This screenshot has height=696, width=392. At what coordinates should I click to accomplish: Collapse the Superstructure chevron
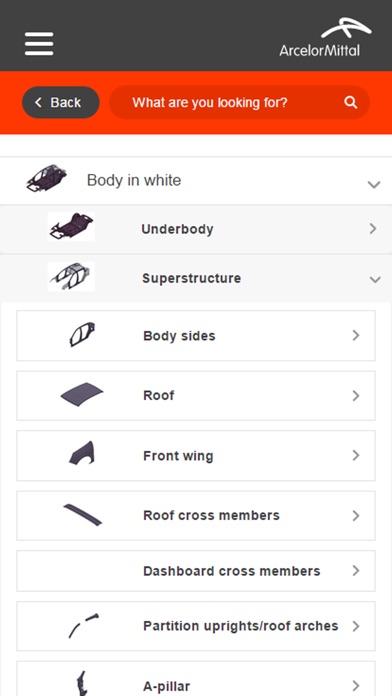[x=375, y=280]
